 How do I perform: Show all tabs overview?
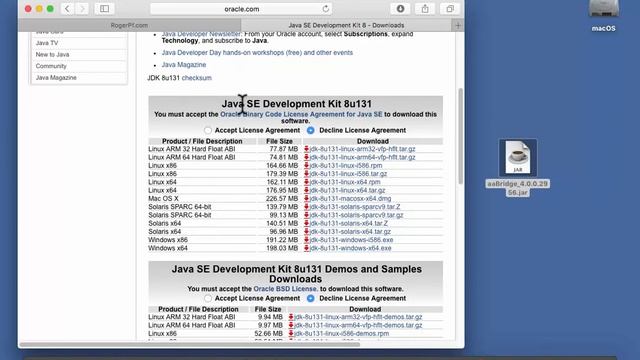point(450,9)
